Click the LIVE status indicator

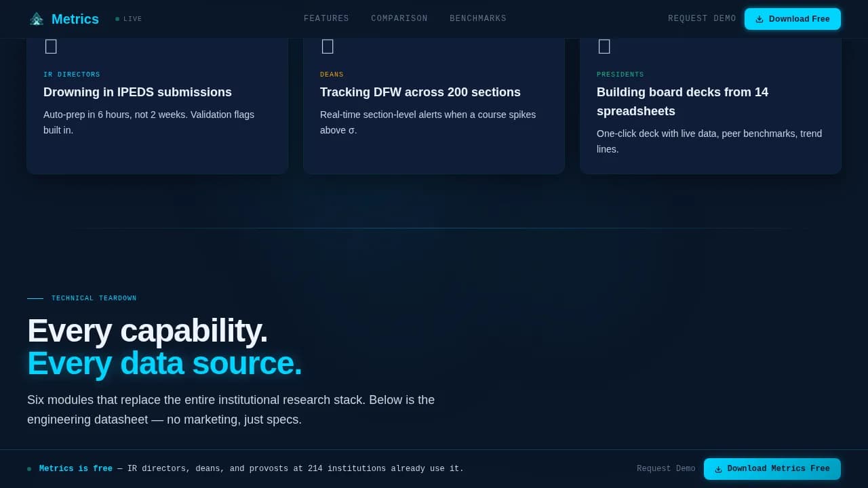point(129,19)
